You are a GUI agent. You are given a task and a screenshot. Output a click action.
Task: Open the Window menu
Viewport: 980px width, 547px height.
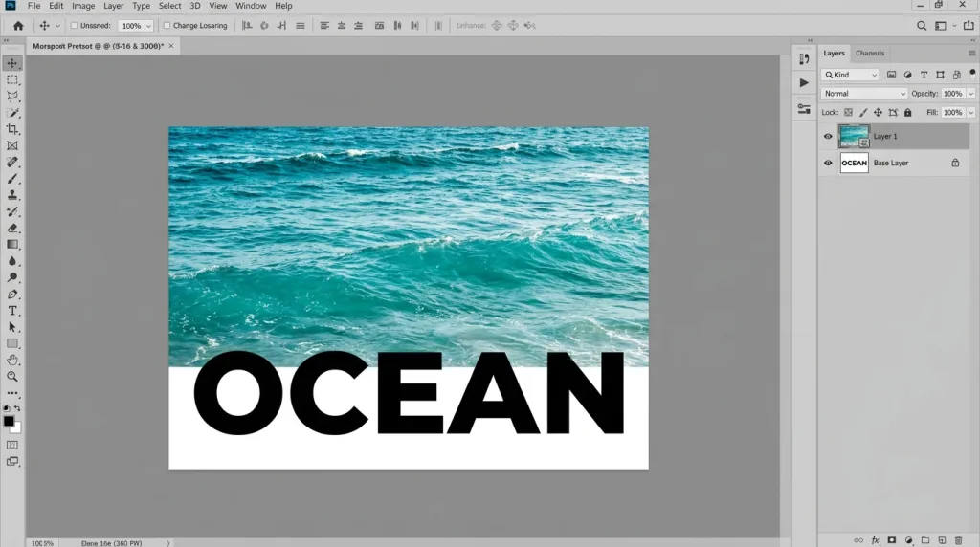tap(251, 6)
